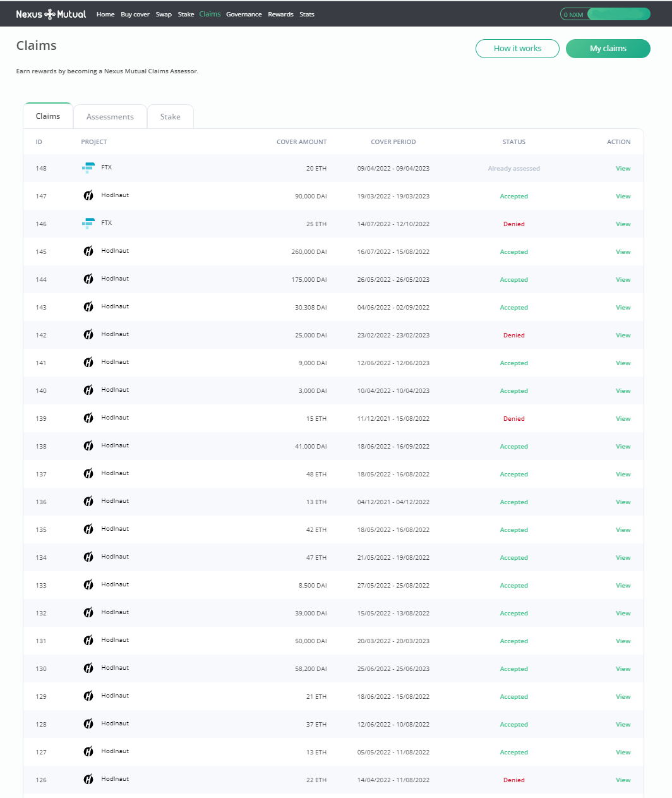
Task: Click the Hodlnaut icon in row 134
Action: pos(88,557)
